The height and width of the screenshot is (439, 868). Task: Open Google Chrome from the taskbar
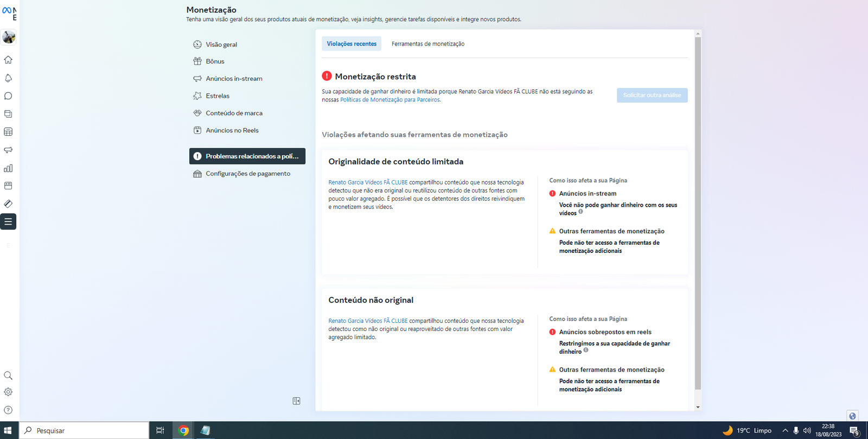pos(183,430)
